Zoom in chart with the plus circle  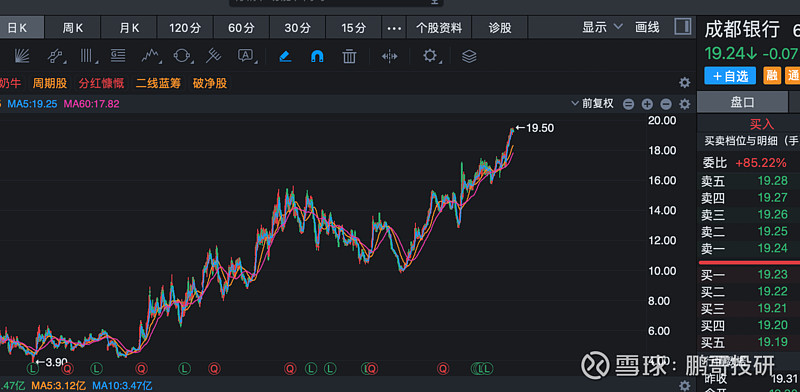pos(647,104)
